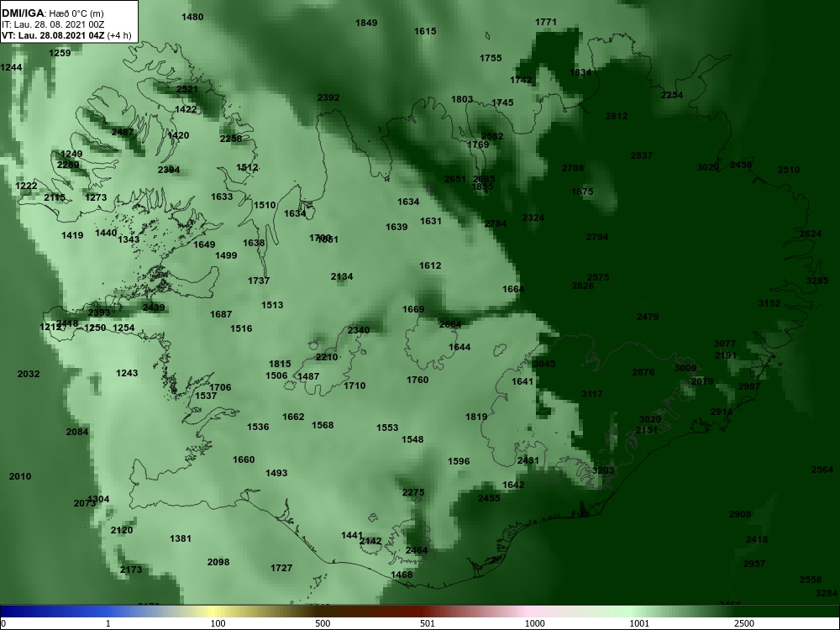Screen dimensions: 840x630
Task: Click the map value 2392
Action: click(x=328, y=97)
